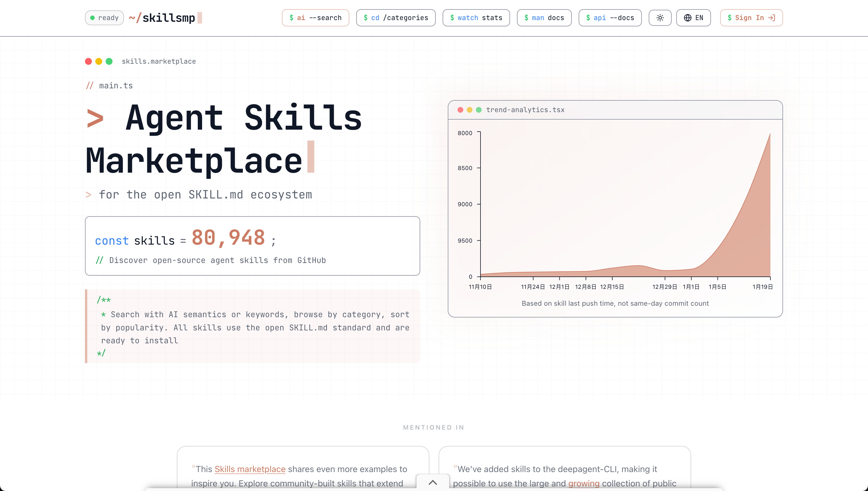Open the ai --search page
Screen dimensions: 868x491
[315, 18]
